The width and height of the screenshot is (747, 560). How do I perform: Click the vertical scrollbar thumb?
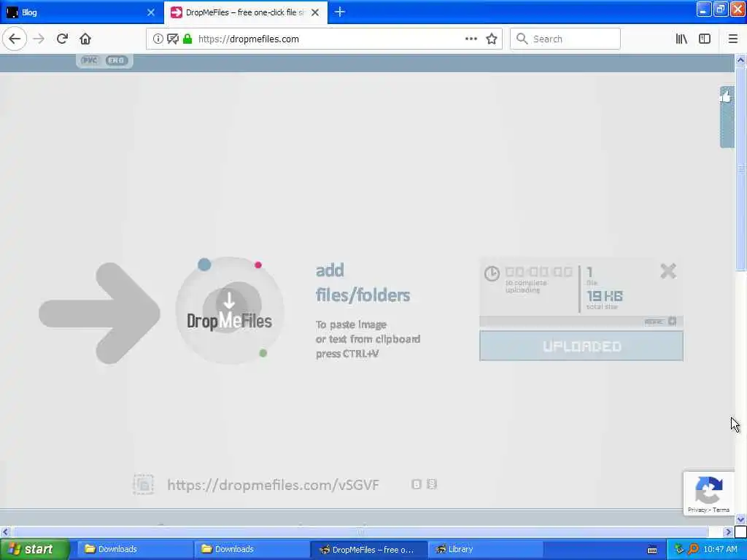[740, 168]
